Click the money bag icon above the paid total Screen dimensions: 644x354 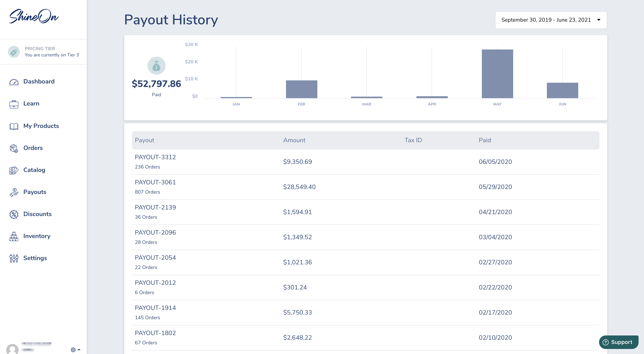point(156,65)
